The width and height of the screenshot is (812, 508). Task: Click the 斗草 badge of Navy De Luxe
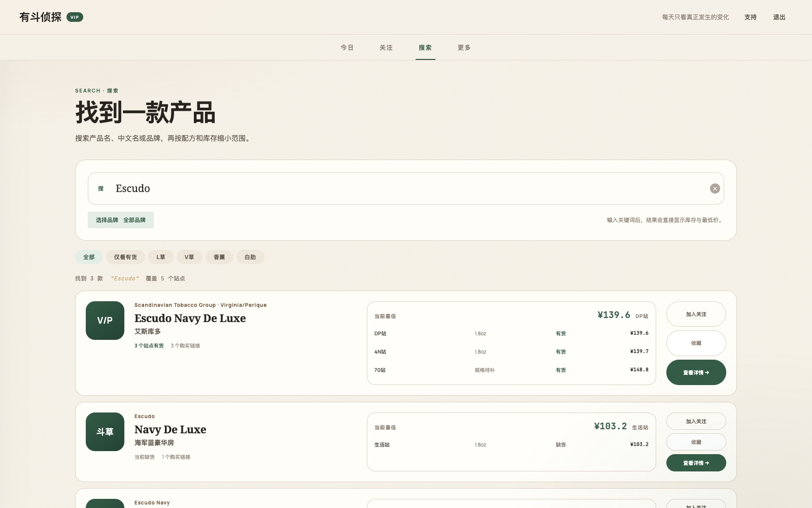(x=105, y=432)
